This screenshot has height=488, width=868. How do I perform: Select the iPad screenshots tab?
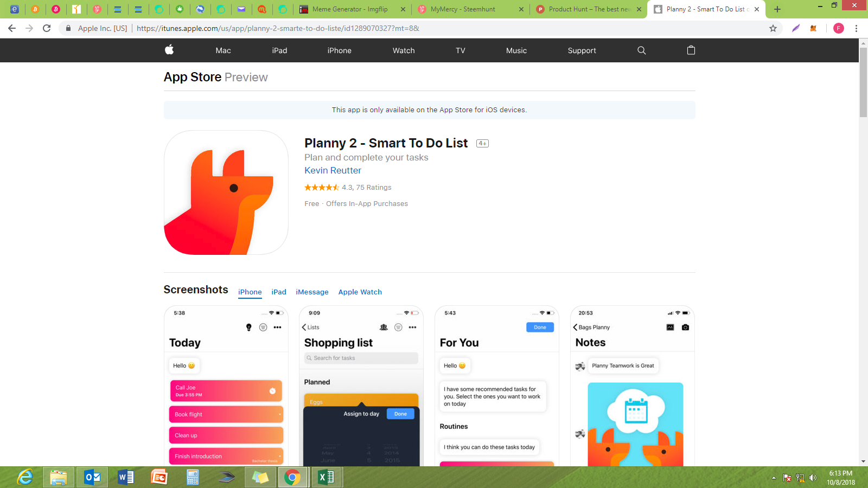point(279,292)
